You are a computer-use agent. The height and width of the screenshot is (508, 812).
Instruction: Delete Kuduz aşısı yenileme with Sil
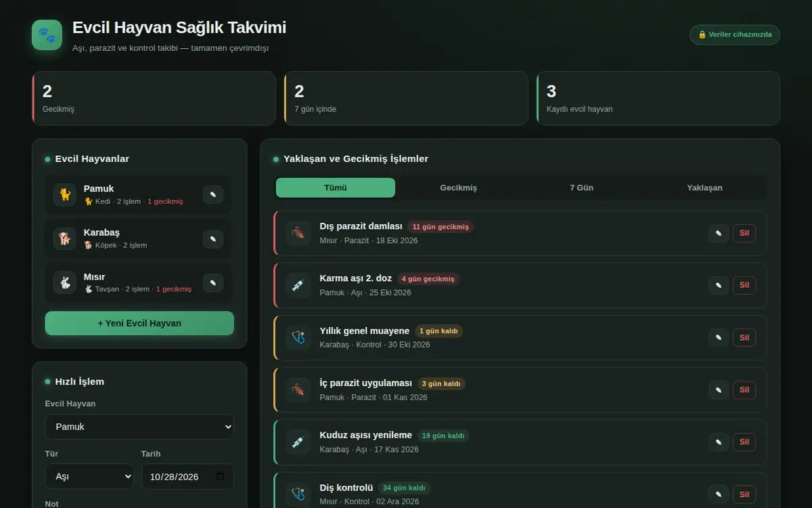744,442
